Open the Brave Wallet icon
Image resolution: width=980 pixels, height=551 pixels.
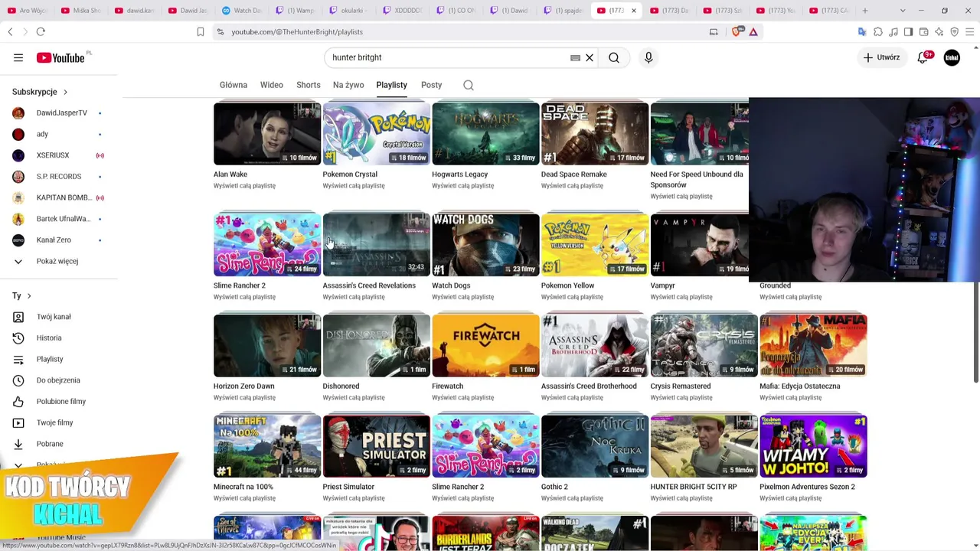pos(924,32)
